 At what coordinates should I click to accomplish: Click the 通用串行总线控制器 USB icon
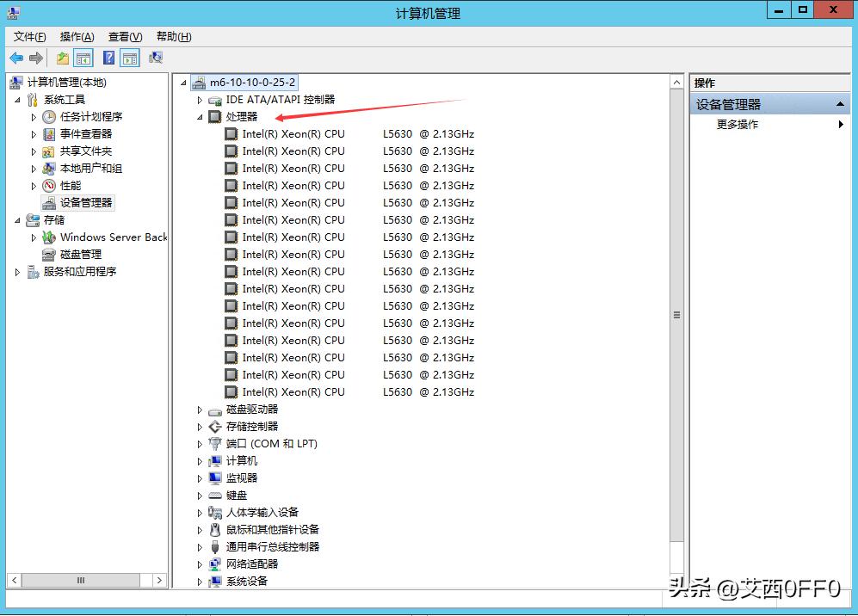(215, 547)
